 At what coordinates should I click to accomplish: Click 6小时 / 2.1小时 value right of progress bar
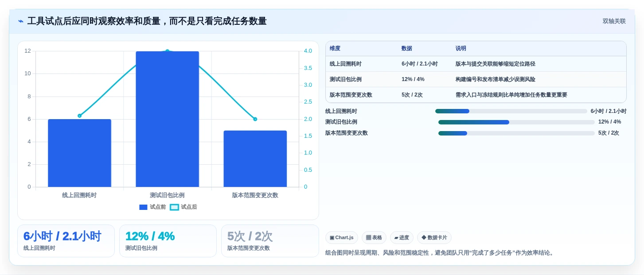tap(609, 111)
